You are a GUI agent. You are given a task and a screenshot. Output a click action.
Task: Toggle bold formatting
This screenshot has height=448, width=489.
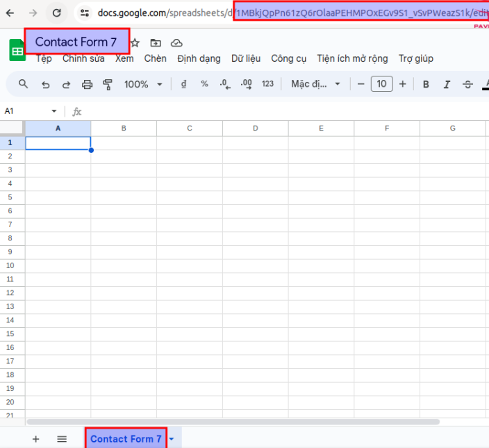[x=426, y=84]
